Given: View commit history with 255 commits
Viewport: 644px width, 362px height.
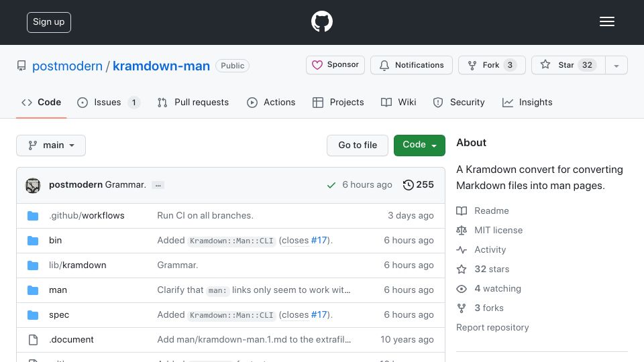Looking at the screenshot, I should coord(418,185).
